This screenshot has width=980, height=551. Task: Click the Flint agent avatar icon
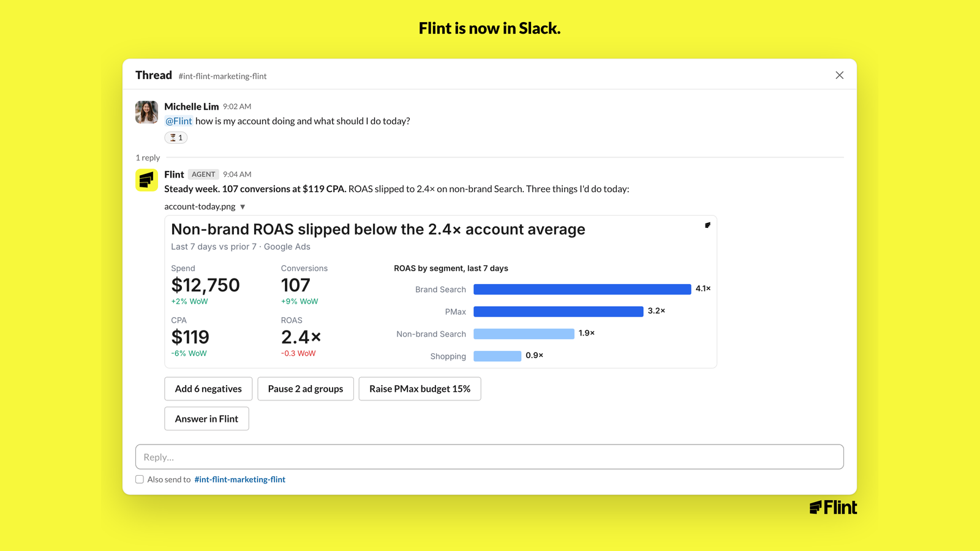146,180
